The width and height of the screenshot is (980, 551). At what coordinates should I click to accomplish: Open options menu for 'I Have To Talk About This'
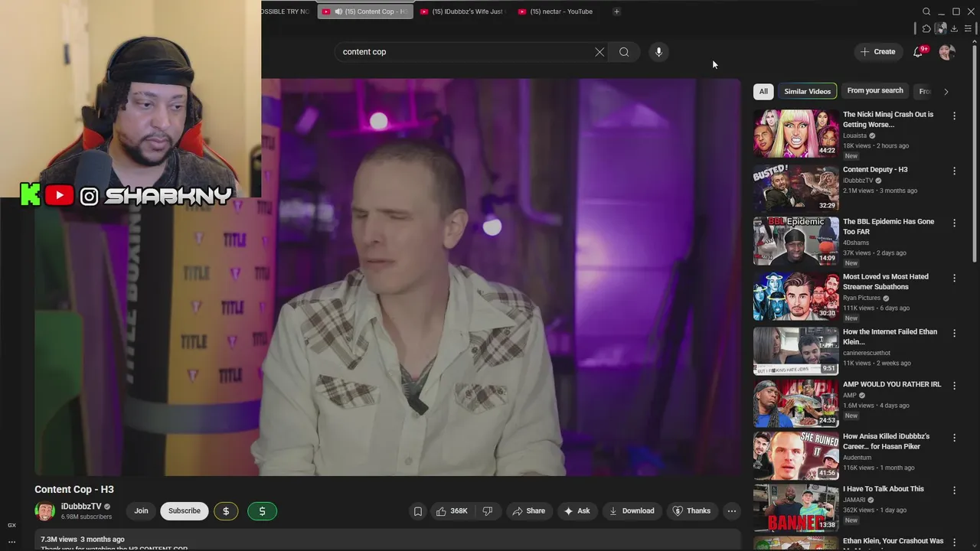point(954,490)
